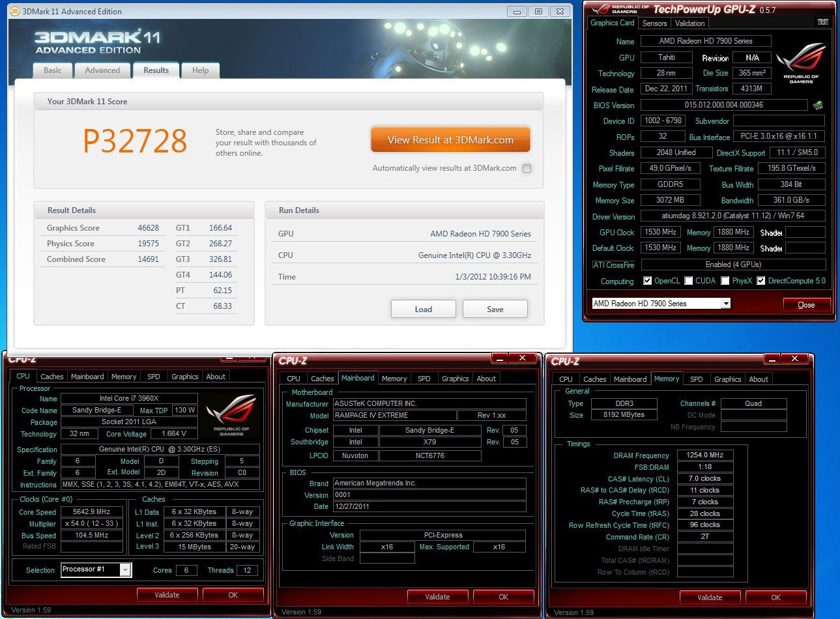This screenshot has height=619, width=840.
Task: Enable the CUDA checkbox in GPU-Z
Action: 688,281
